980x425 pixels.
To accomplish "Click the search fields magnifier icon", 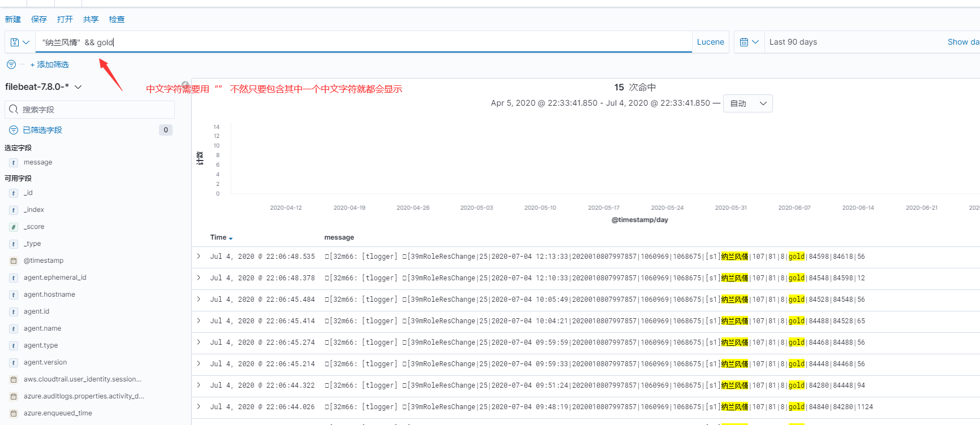I will point(14,109).
